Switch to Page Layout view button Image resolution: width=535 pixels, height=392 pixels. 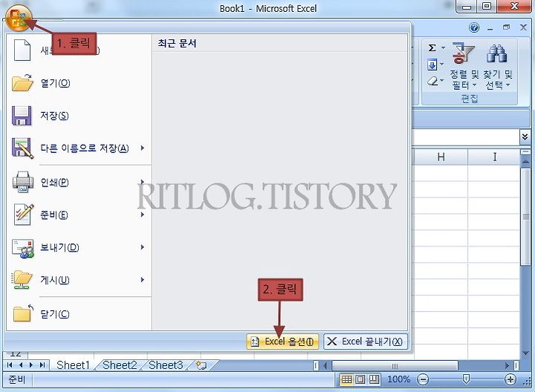point(360,379)
